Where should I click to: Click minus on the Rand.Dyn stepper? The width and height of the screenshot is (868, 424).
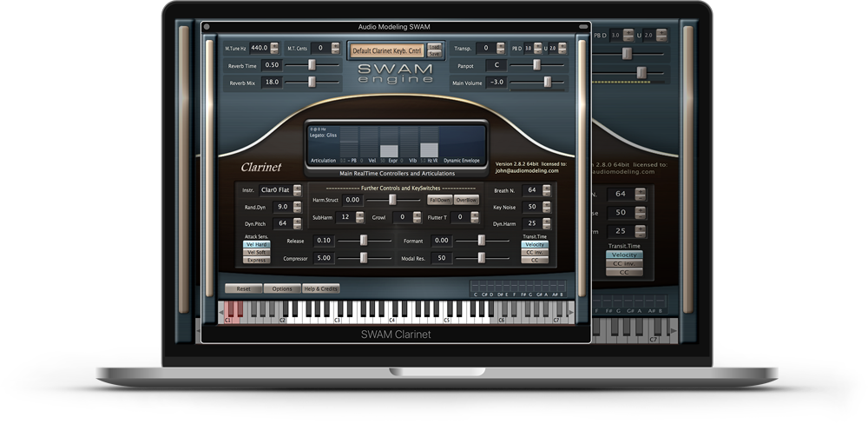[x=297, y=209]
